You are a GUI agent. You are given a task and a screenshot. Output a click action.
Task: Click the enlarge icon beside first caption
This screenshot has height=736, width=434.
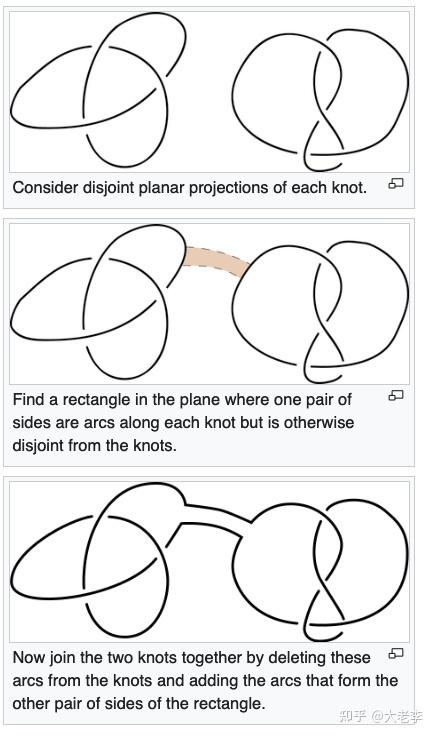click(396, 184)
